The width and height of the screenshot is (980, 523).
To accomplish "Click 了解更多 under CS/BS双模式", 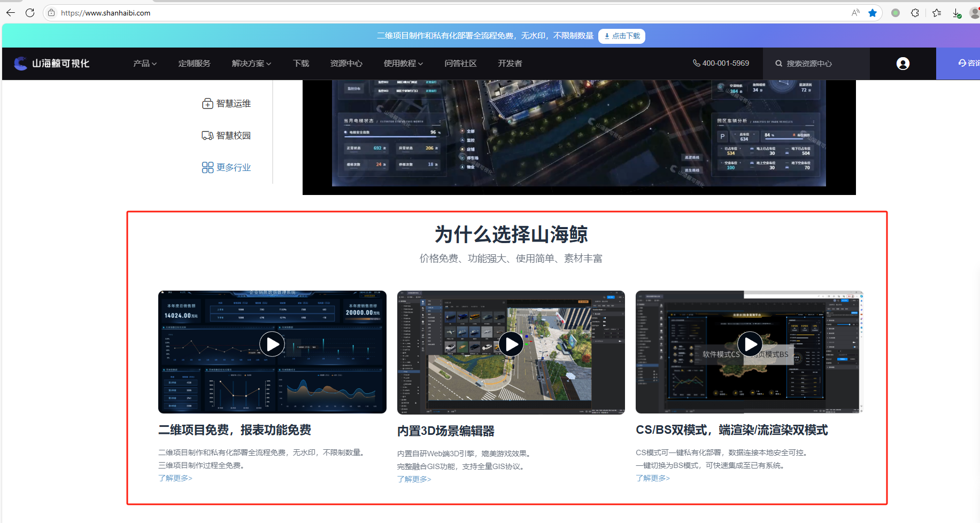I will [653, 478].
